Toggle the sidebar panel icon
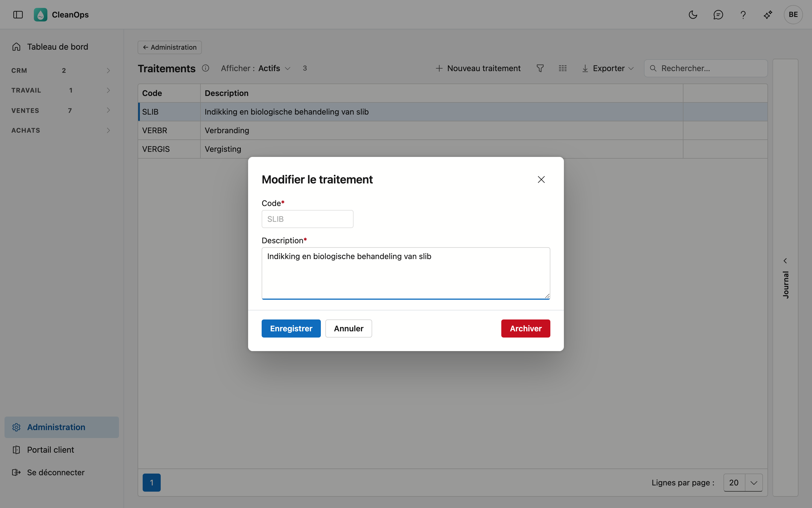The width and height of the screenshot is (812, 508). (18, 14)
